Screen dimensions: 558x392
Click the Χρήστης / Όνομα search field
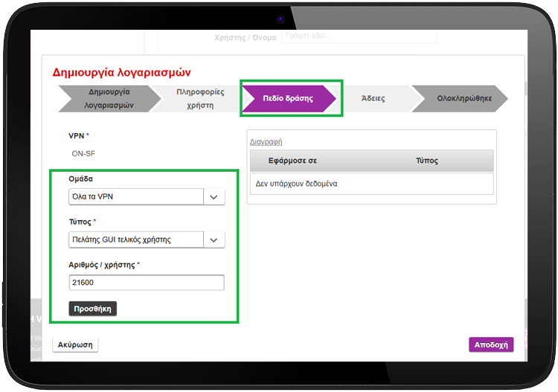[359, 36]
